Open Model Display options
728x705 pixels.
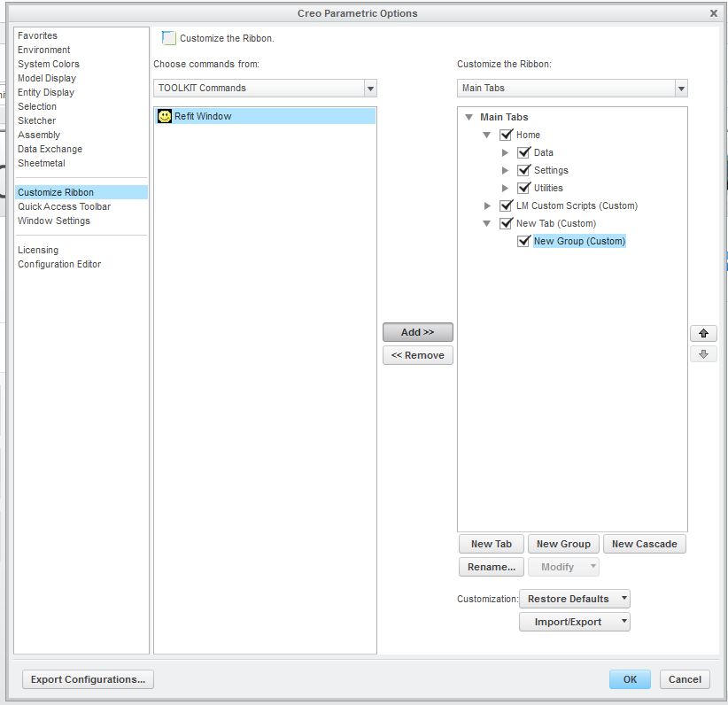coord(47,78)
